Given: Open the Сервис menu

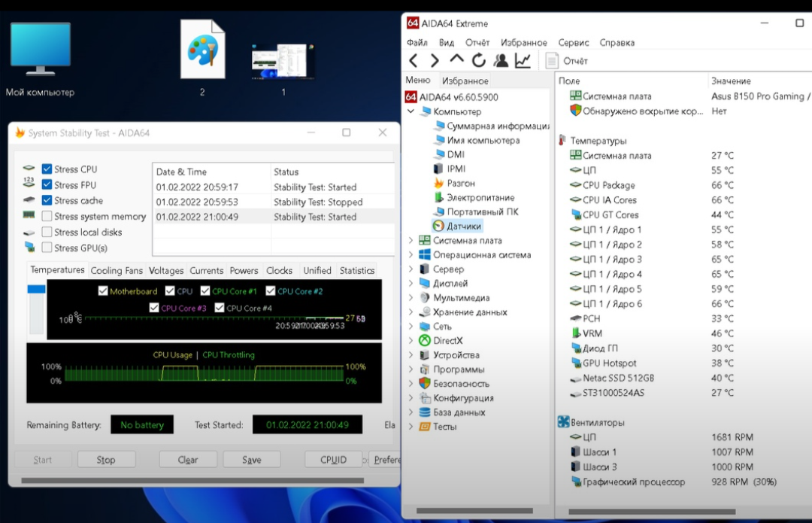Looking at the screenshot, I should click(x=573, y=42).
